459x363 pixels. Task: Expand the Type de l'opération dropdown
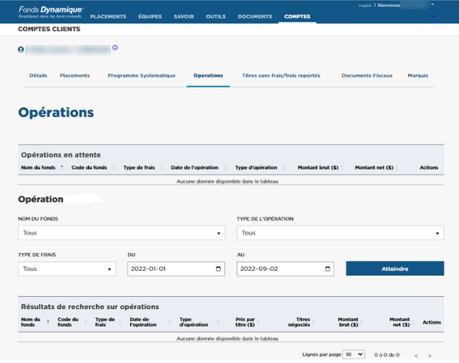coord(340,233)
